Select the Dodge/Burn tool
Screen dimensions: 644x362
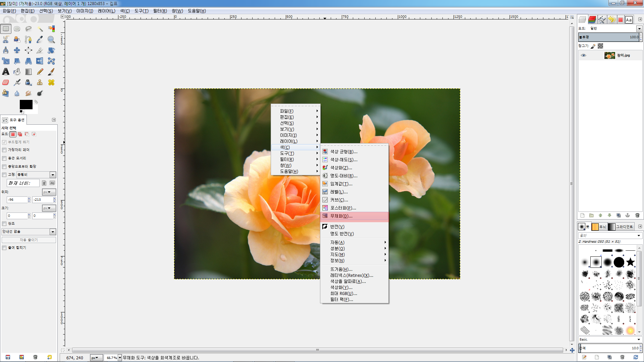[40, 93]
